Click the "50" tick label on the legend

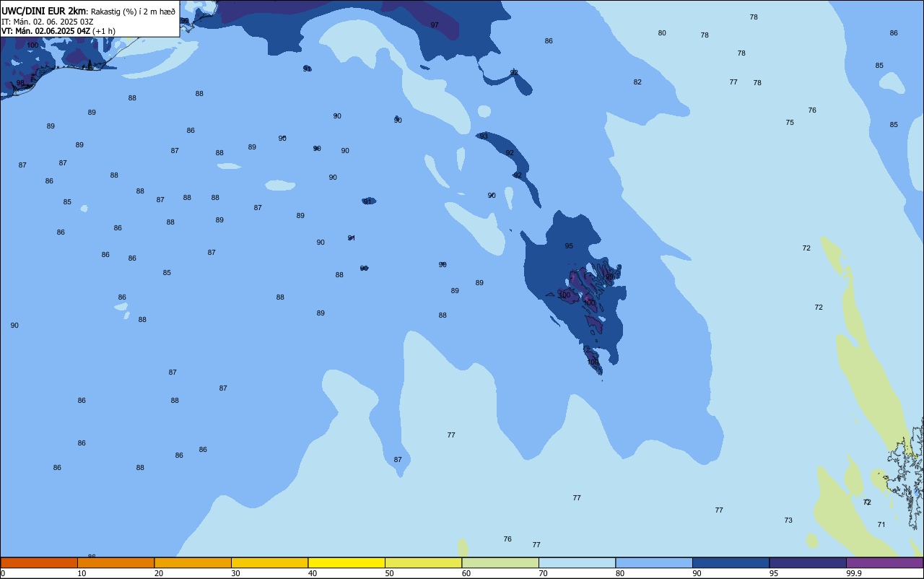coord(389,573)
